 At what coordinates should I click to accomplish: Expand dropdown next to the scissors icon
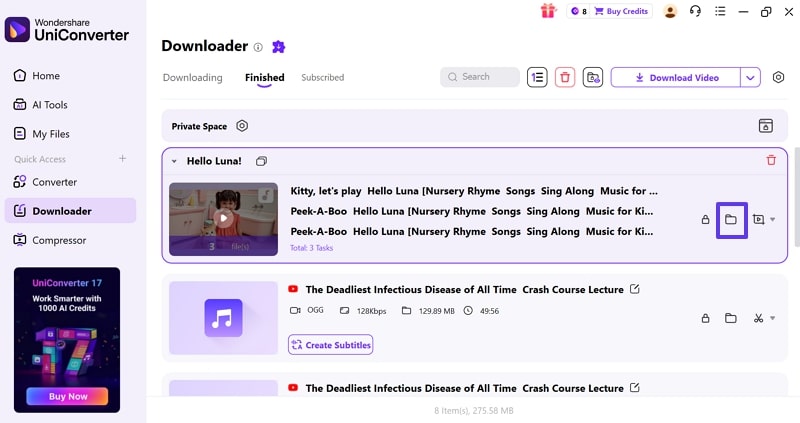point(772,318)
